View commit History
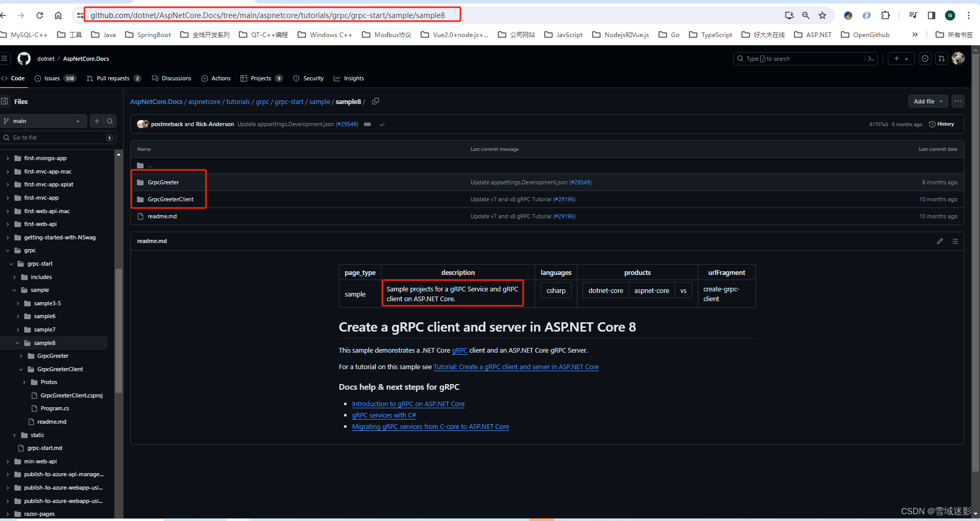980x521 pixels. click(941, 124)
